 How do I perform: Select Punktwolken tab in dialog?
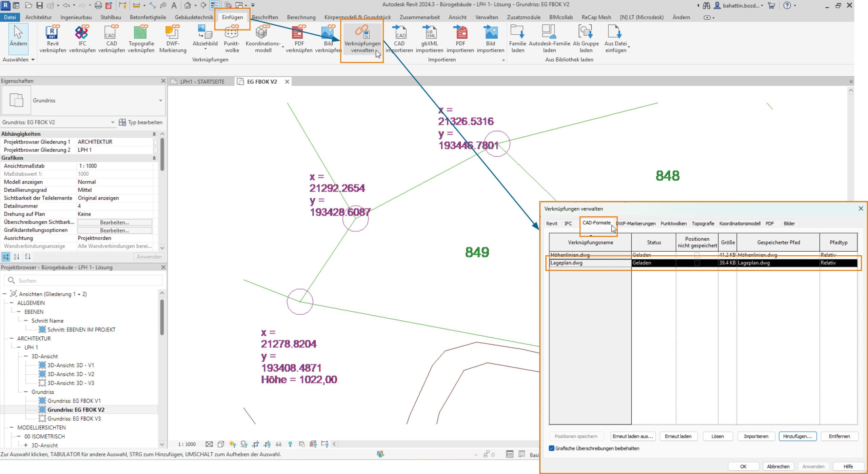click(673, 223)
